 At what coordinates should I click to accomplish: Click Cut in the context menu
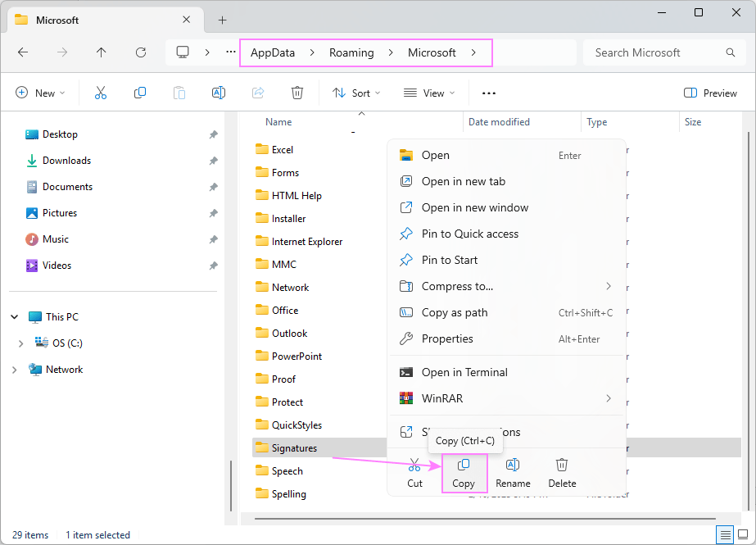[414, 473]
